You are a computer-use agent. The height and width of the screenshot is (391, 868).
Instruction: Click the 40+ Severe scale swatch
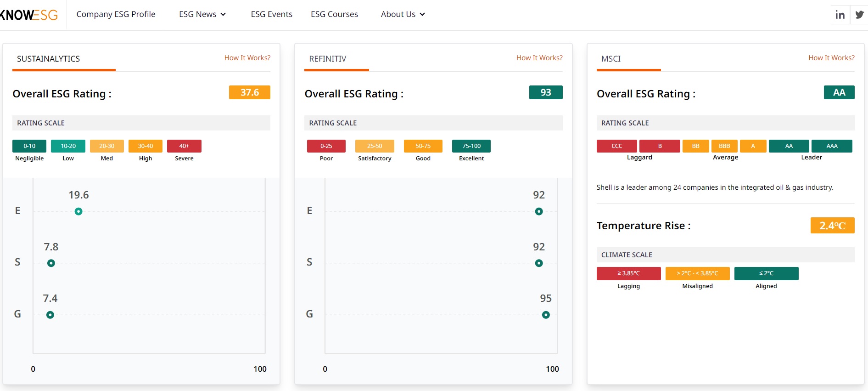pyautogui.click(x=184, y=146)
